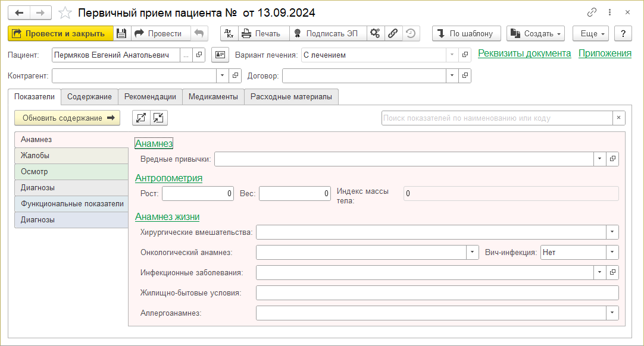Open the Создать dropdown menu
The height and width of the screenshot is (346, 644).
tap(534, 33)
